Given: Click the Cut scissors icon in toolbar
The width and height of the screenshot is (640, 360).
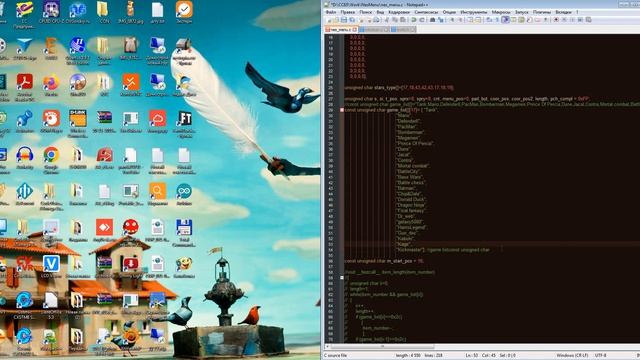Looking at the screenshot, I should coord(387,20).
